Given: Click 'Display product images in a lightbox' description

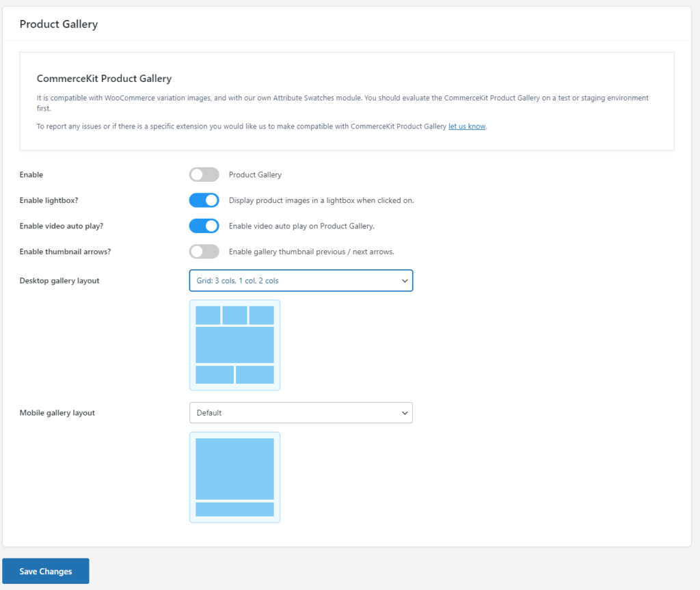Looking at the screenshot, I should point(321,200).
